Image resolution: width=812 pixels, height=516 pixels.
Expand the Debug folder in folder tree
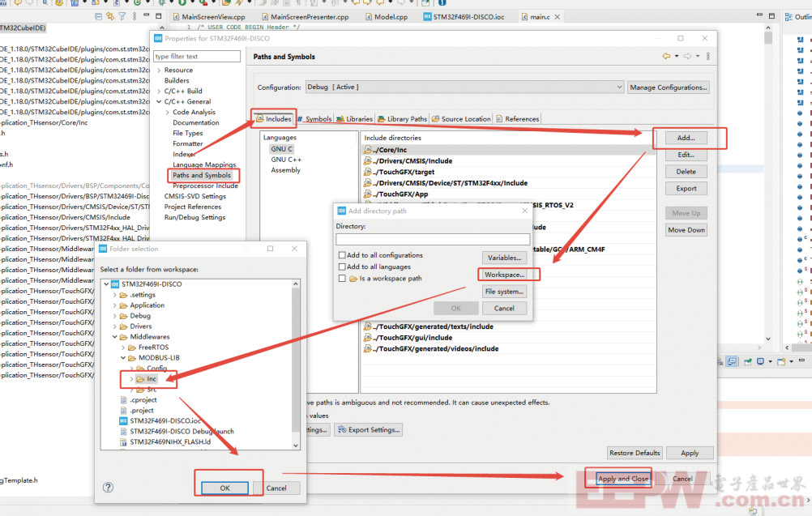tap(115, 316)
